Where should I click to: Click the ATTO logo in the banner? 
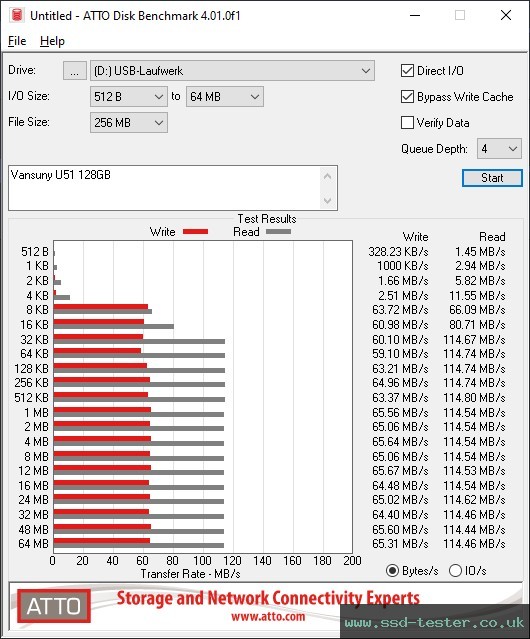54,606
